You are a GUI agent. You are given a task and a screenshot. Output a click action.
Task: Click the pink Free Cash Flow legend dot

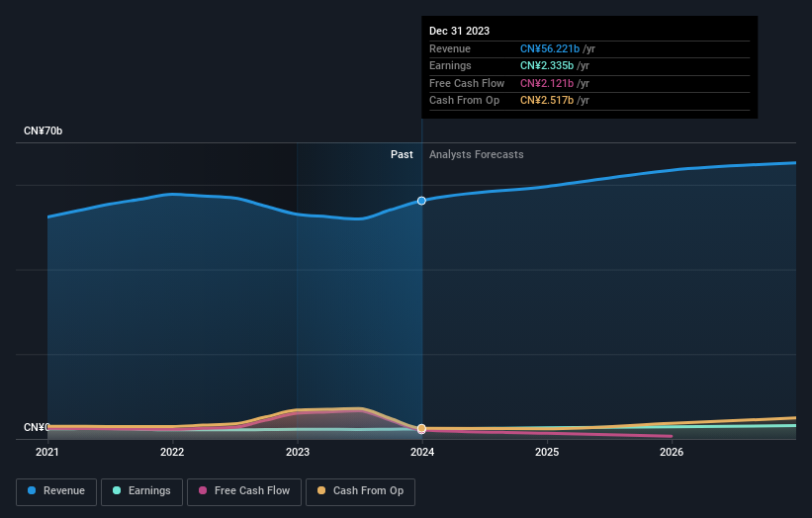pyautogui.click(x=203, y=490)
